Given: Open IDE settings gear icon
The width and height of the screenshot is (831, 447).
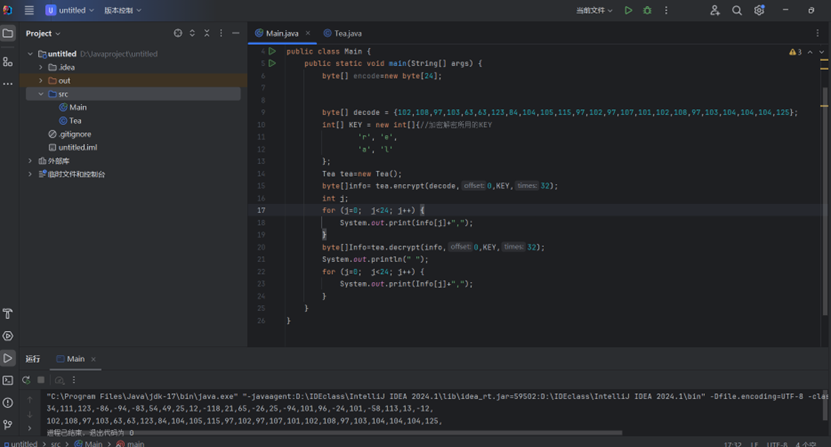Looking at the screenshot, I should [759, 10].
